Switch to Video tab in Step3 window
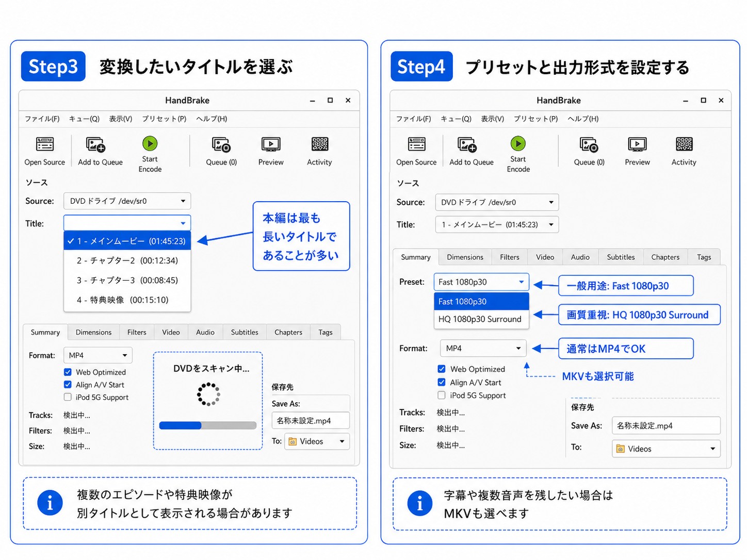The image size is (747, 560). 171,332
